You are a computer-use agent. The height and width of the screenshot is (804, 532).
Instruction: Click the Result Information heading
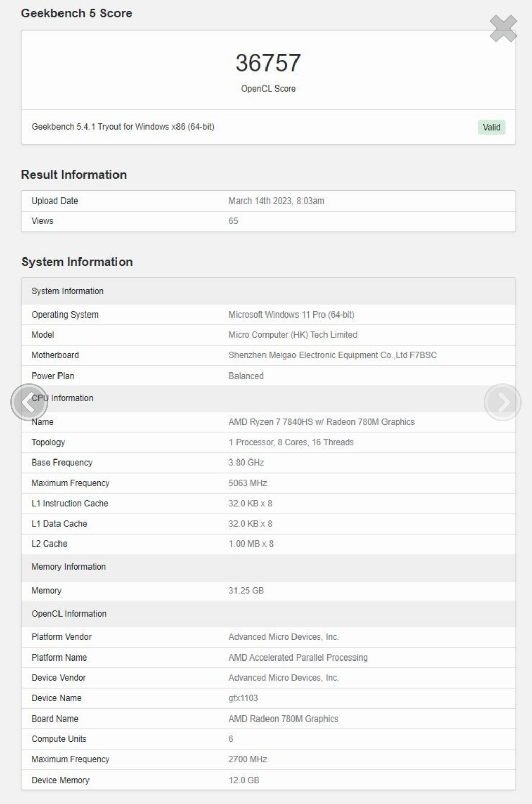tap(74, 175)
